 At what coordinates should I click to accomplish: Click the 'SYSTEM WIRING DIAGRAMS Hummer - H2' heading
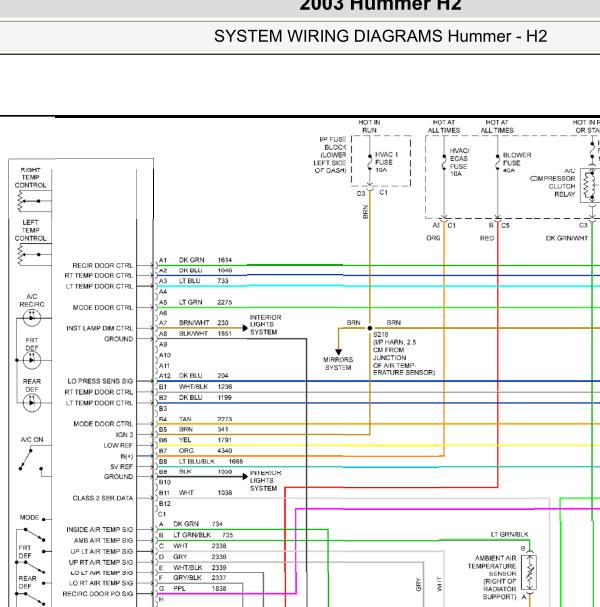pos(381,36)
